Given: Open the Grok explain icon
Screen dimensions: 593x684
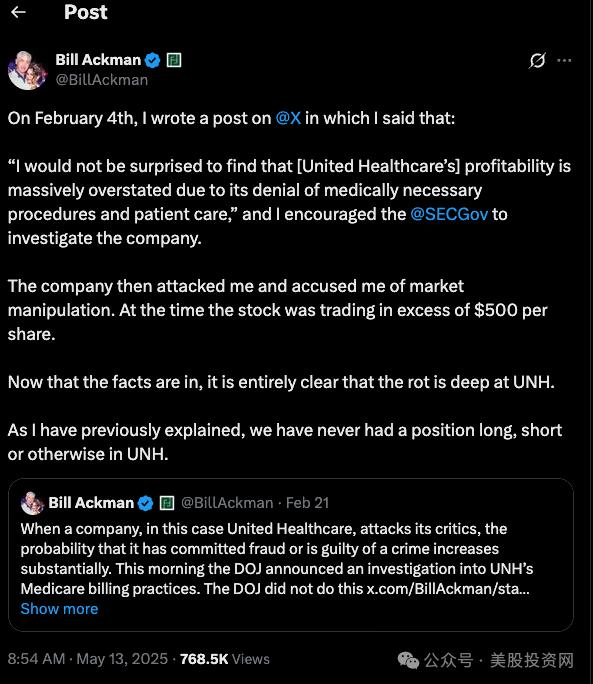Looking at the screenshot, I should point(537,61).
